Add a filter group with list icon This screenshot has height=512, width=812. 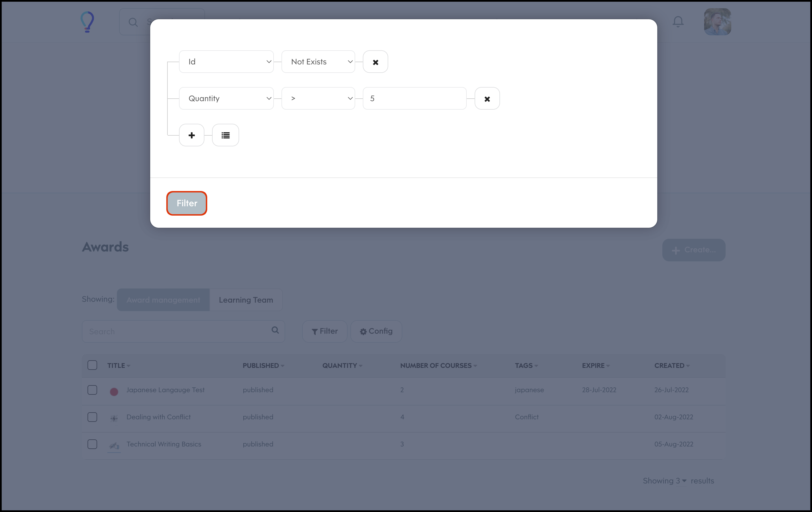(x=225, y=135)
